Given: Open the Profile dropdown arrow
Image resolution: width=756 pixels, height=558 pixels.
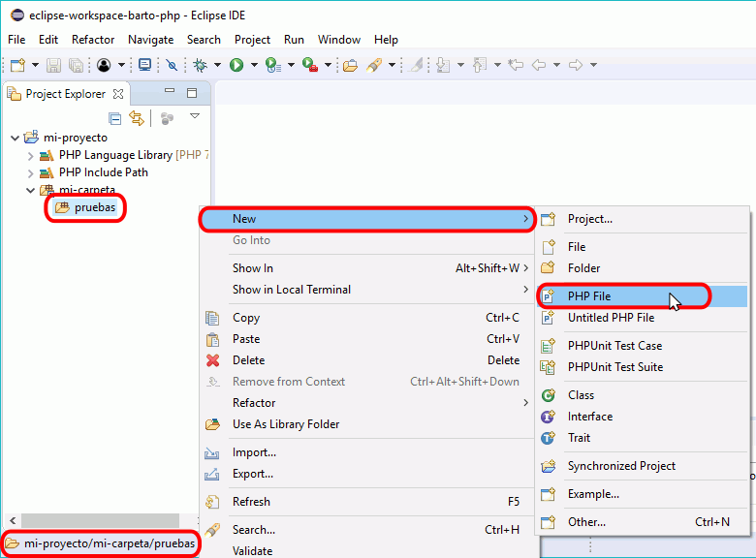Looking at the screenshot, I should point(291,65).
